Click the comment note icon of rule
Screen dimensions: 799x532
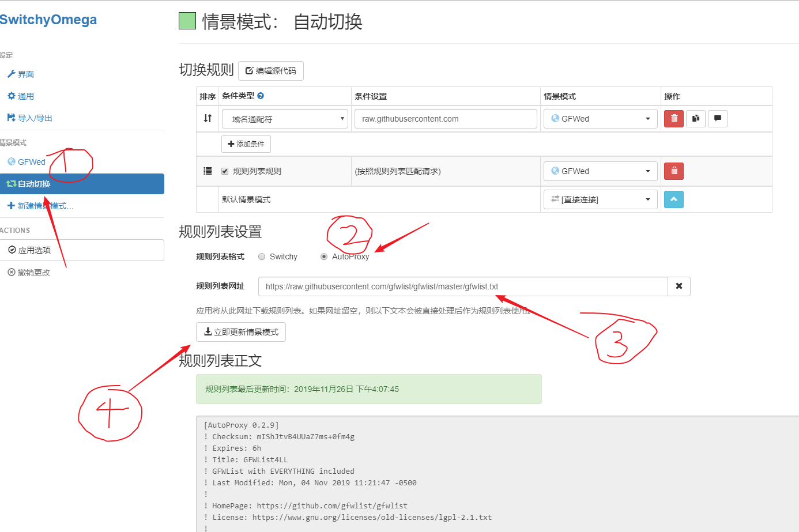[718, 119]
